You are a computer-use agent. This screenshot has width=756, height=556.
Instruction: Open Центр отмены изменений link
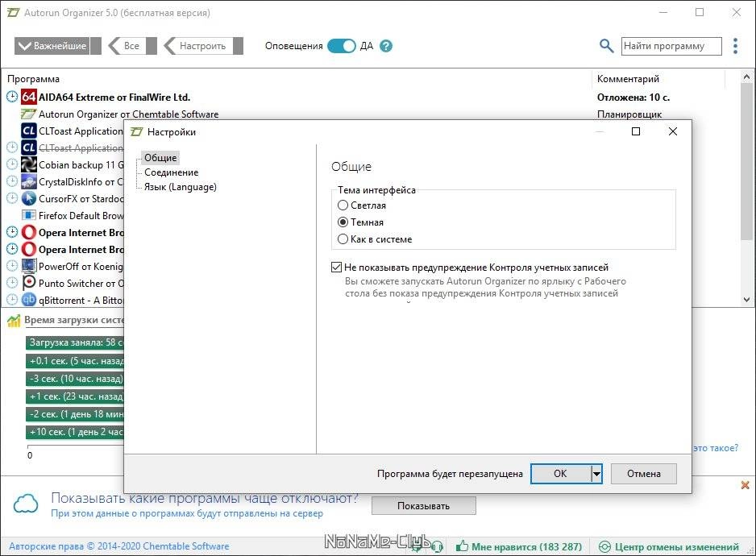tap(676, 546)
